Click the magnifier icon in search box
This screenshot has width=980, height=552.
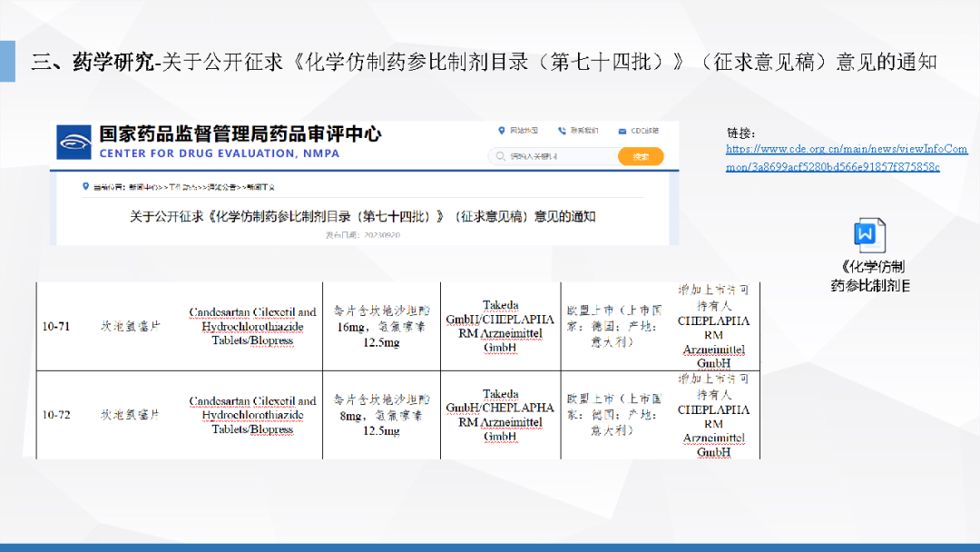tap(500, 157)
